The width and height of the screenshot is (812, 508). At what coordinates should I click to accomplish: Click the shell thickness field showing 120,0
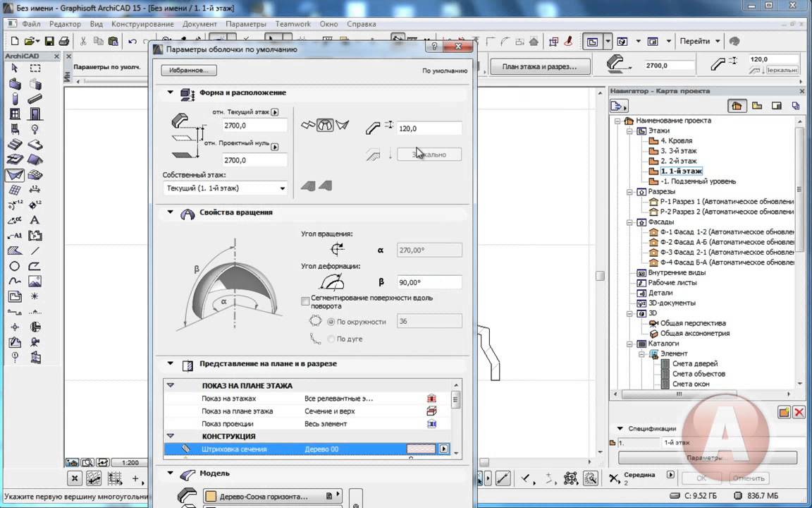(x=429, y=128)
